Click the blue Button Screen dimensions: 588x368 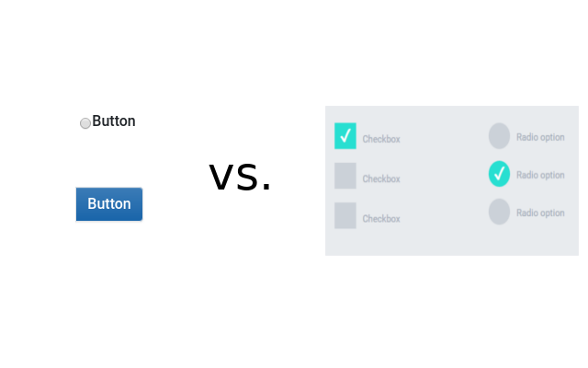coord(109,204)
